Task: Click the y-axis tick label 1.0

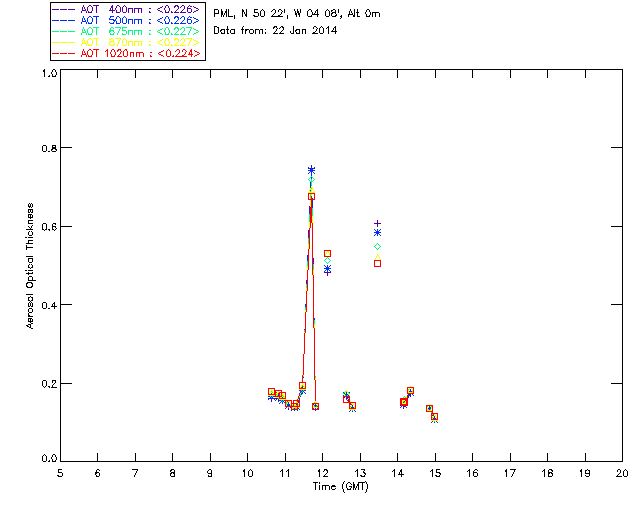Action: tap(49, 73)
